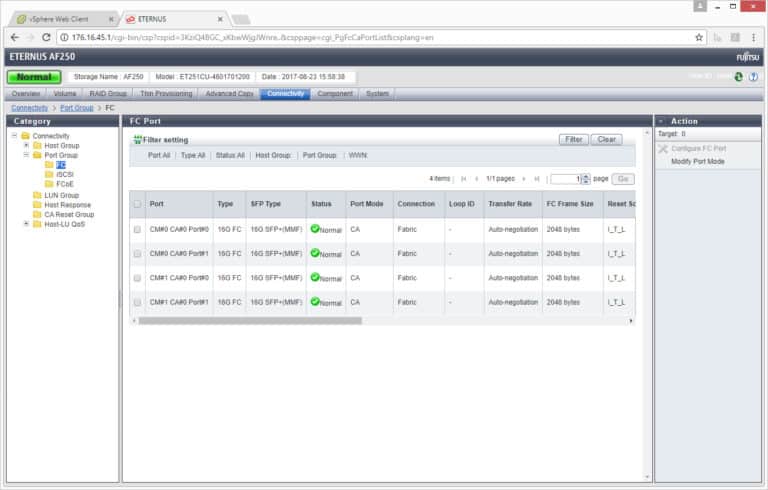Click the Go page button

[623, 179]
